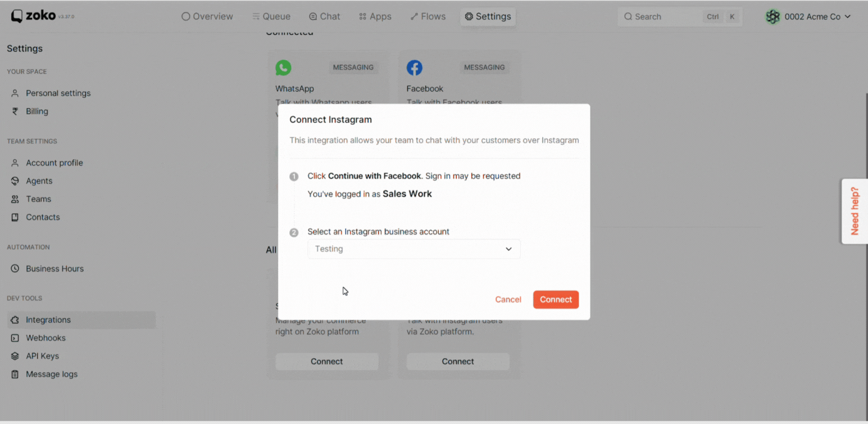Click the Message logs clipboard icon
The width and height of the screenshot is (868, 424).
coord(15,374)
